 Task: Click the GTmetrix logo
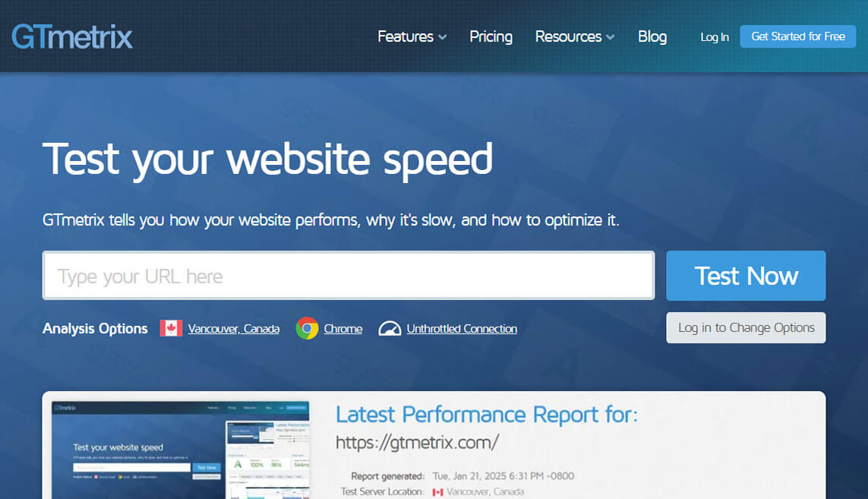point(72,36)
